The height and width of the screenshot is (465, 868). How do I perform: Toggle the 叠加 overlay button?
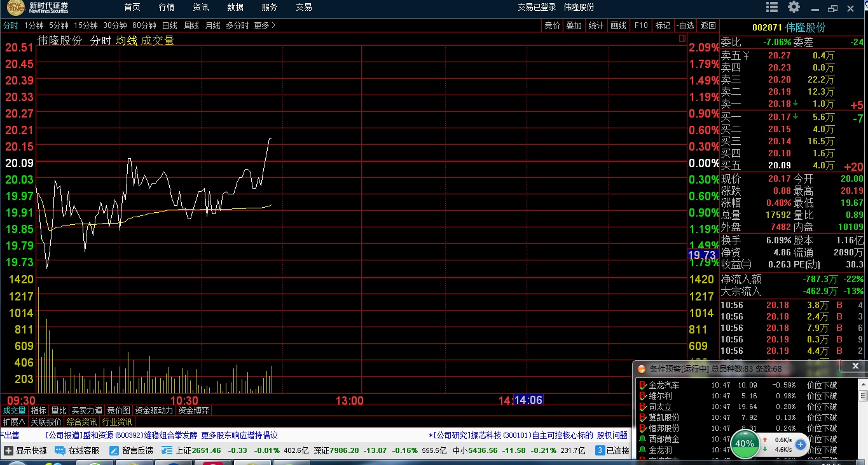tap(574, 26)
